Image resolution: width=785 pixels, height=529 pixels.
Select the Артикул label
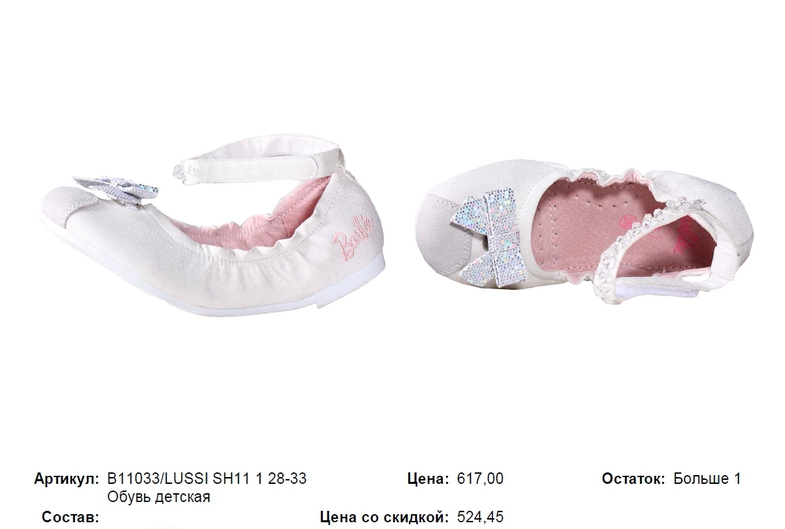tap(67, 479)
